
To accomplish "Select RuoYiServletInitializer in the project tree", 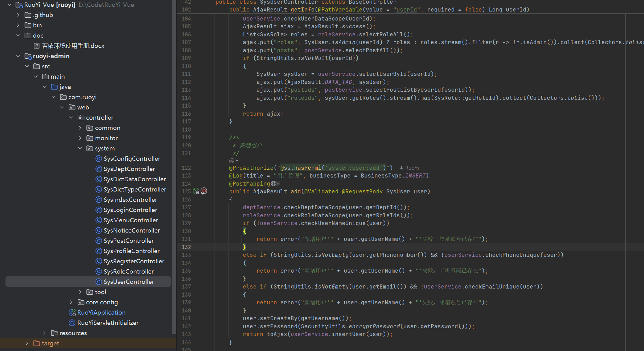I will tap(108, 323).
